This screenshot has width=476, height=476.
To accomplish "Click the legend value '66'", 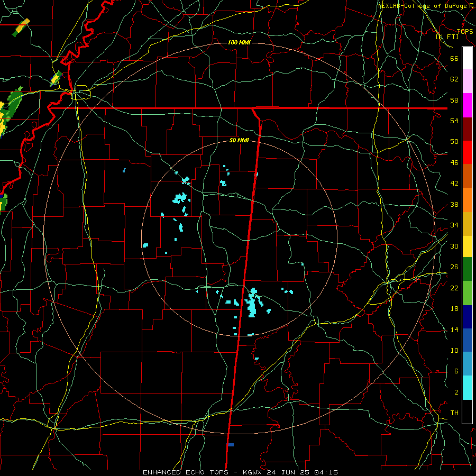I will 454,59.
